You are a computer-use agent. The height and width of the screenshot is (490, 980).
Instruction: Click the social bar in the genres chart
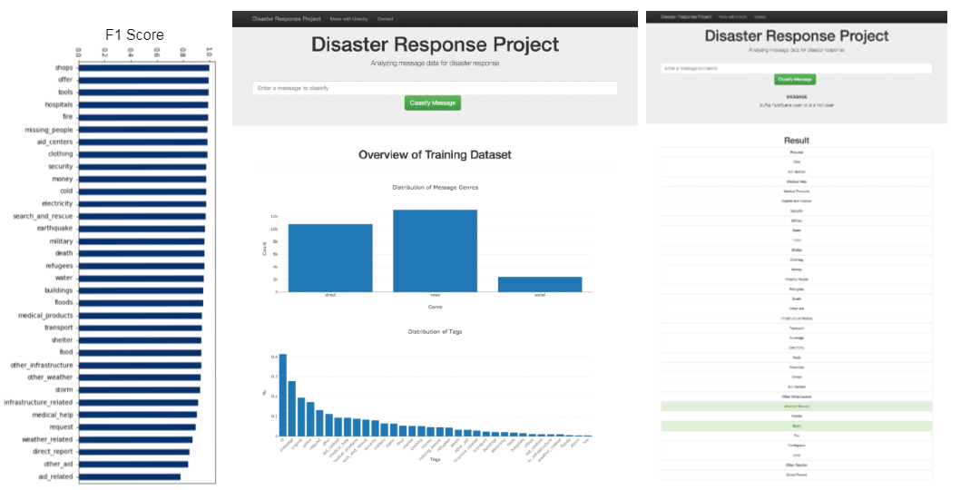(540, 284)
